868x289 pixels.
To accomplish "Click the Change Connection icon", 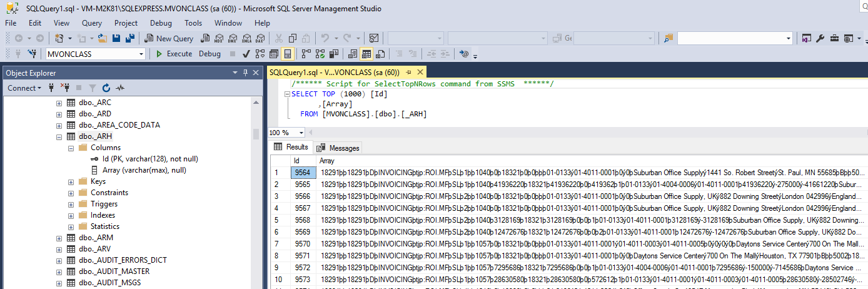I will coord(32,54).
